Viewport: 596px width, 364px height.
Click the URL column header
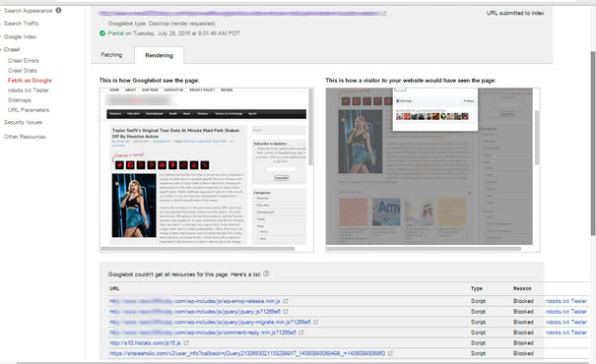pyautogui.click(x=114, y=288)
